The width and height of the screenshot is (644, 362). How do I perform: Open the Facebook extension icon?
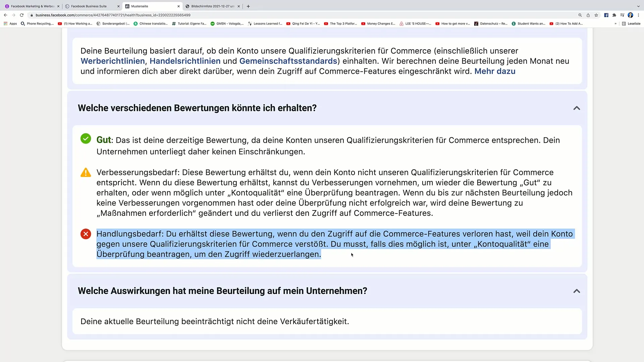[606, 15]
